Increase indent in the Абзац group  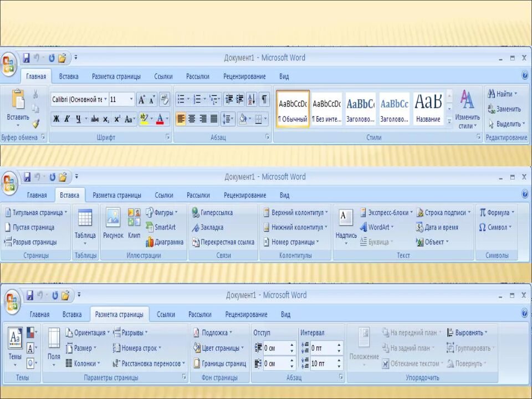click(x=239, y=99)
